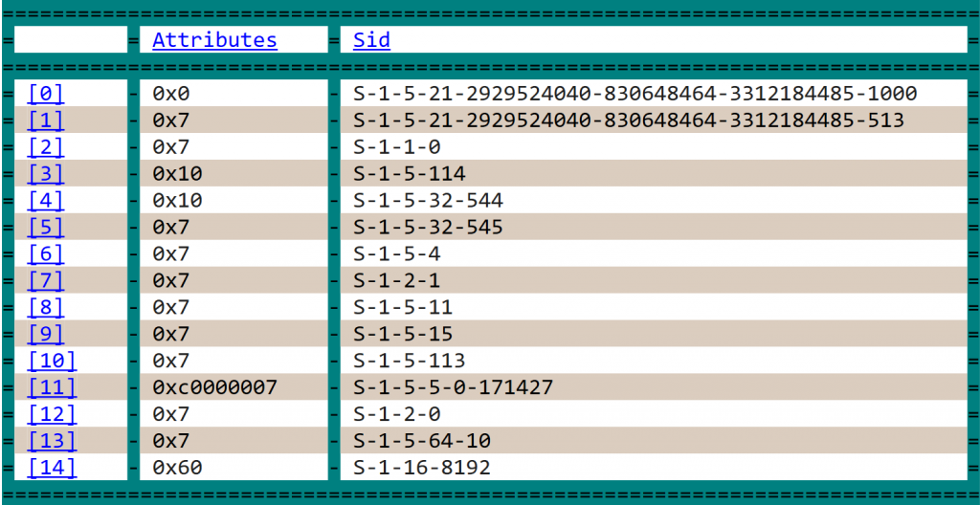The width and height of the screenshot is (980, 505).
Task: Select attribute 0x7 in row [2]
Action: point(170,147)
